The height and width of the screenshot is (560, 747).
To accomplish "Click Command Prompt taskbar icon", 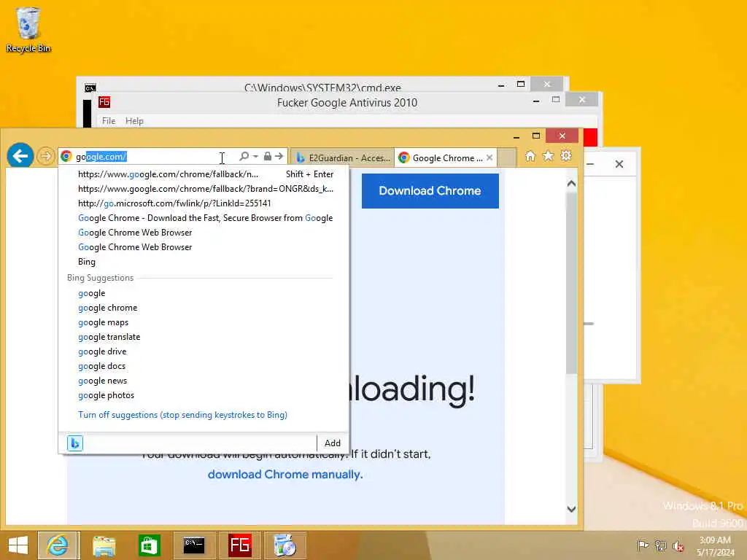I will tap(194, 545).
